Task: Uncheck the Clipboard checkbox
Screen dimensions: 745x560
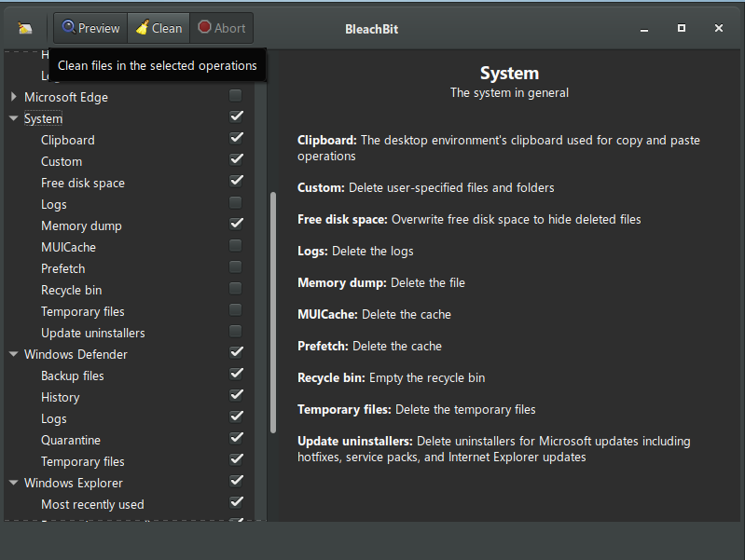Action: pos(236,138)
